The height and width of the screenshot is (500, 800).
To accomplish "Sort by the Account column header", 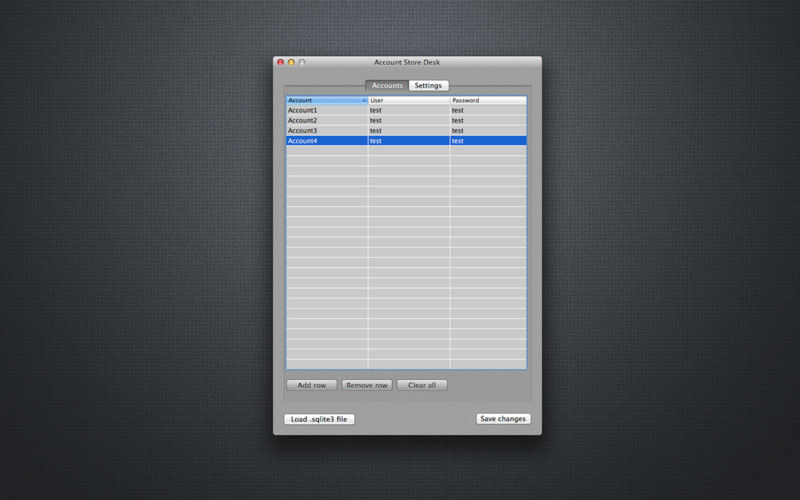I will tap(327, 101).
